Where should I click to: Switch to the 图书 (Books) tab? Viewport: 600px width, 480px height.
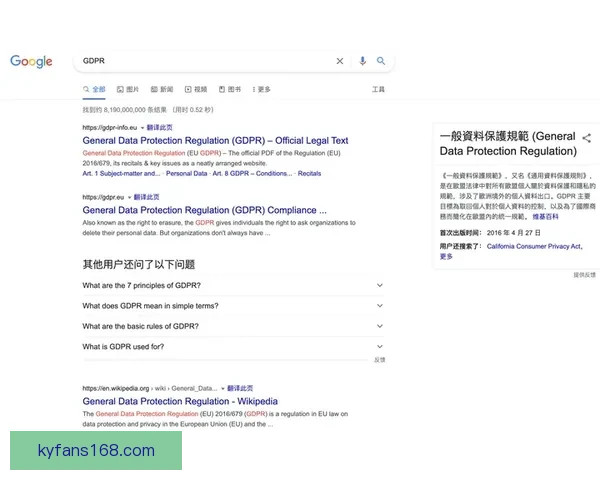tap(230, 89)
